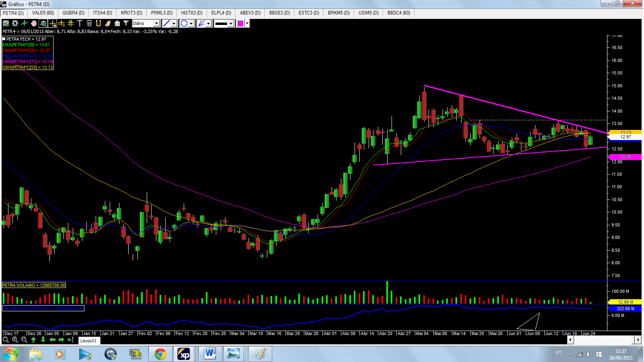
Task: Open Paint from the taskbar
Action: pyautogui.click(x=260, y=354)
